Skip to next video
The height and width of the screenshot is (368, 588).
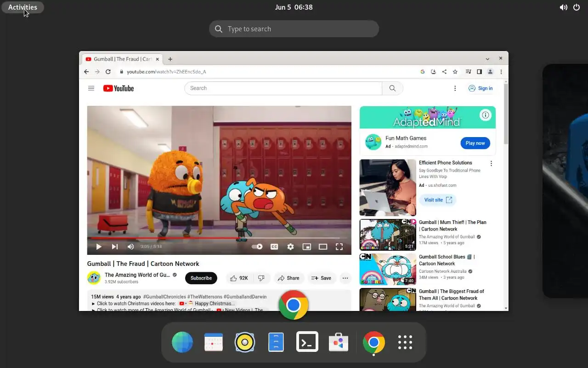click(115, 247)
